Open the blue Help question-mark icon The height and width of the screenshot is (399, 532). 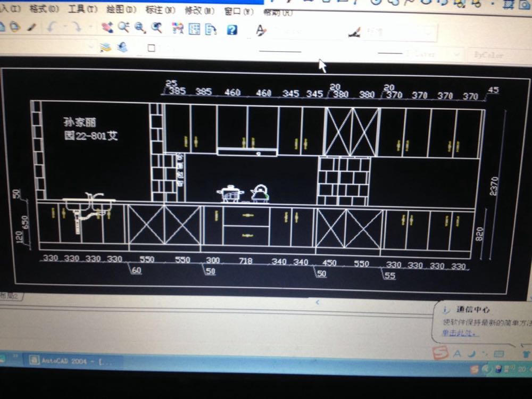pyautogui.click(x=232, y=30)
